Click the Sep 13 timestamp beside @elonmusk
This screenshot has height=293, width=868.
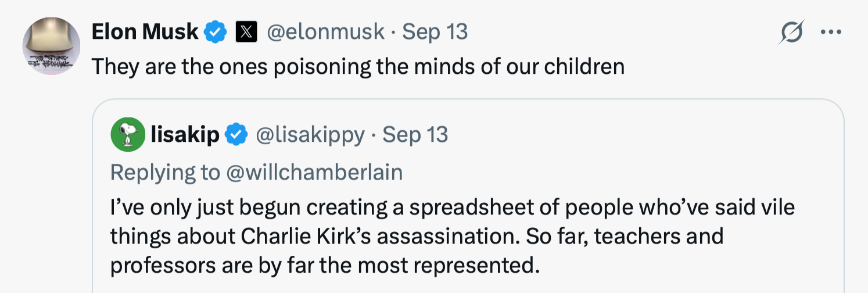(x=435, y=32)
